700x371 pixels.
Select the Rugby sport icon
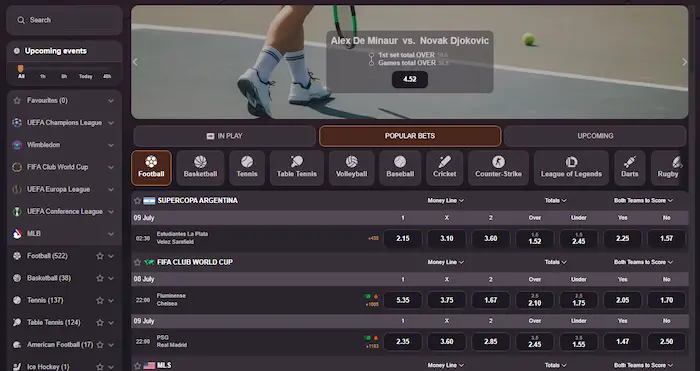click(x=668, y=168)
